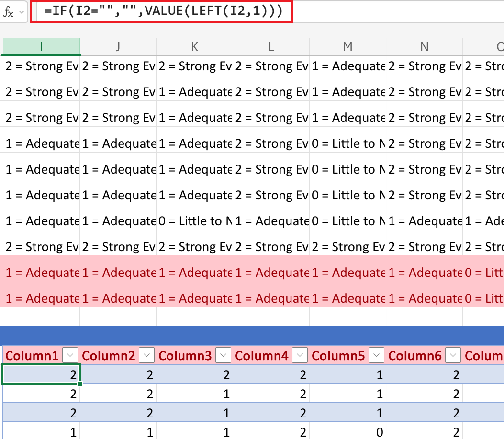Select the active cell with value 2 under Column1
The width and height of the screenshot is (504, 439).
click(x=41, y=374)
